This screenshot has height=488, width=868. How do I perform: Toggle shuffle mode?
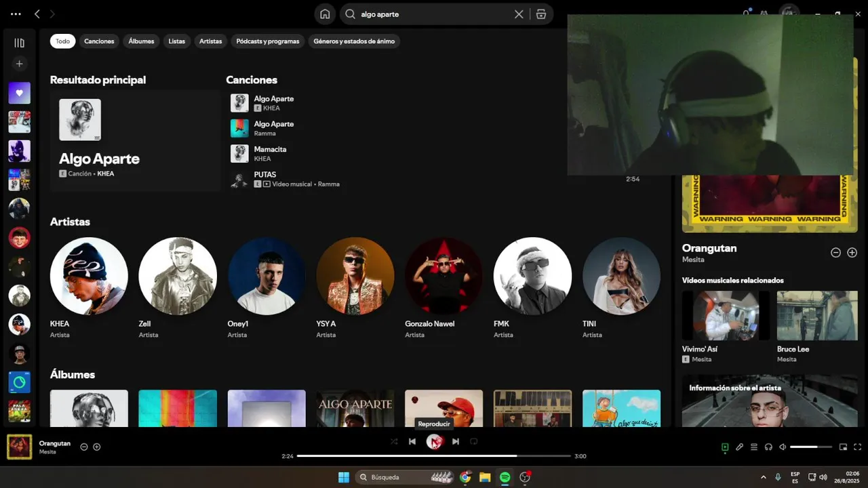pos(394,441)
